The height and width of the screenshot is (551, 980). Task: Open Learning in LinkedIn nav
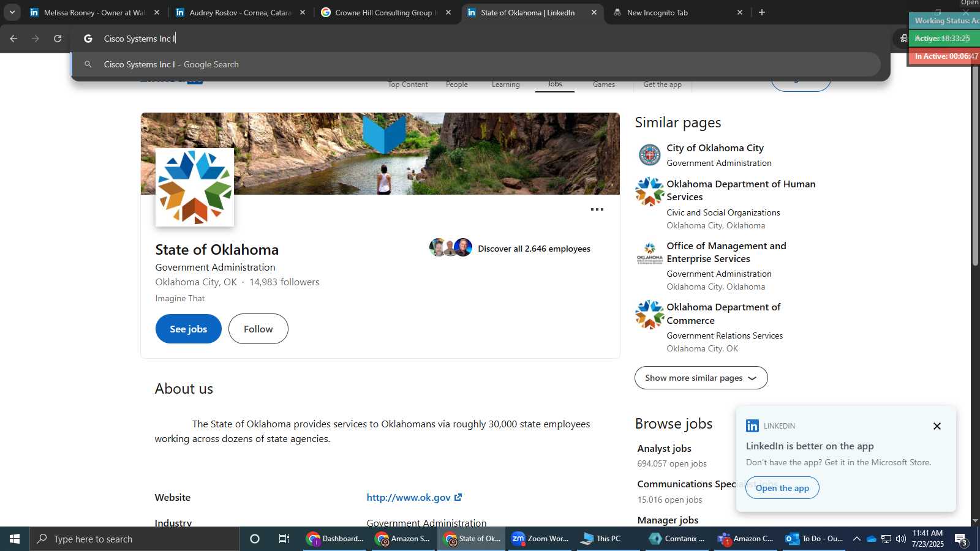click(x=506, y=84)
